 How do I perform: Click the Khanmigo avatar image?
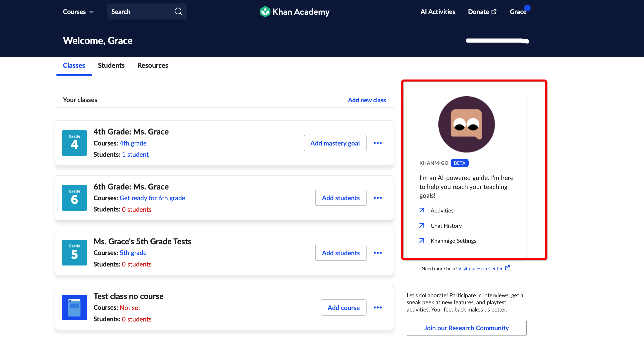[x=466, y=124]
